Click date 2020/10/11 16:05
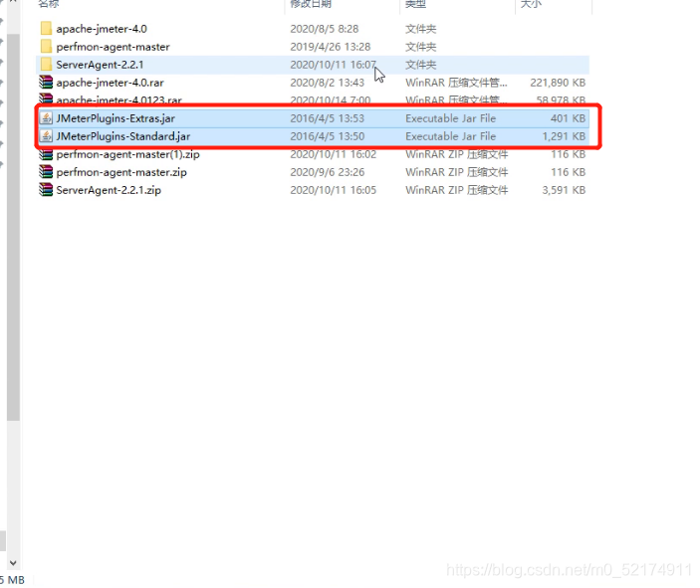 (x=333, y=190)
